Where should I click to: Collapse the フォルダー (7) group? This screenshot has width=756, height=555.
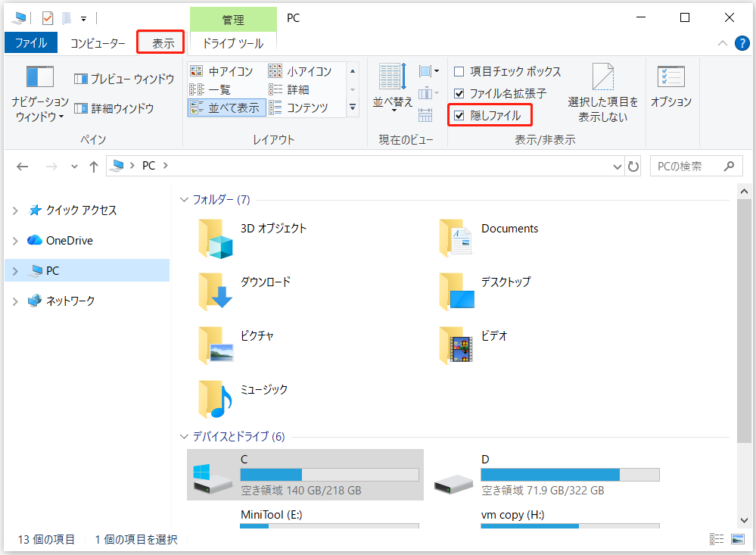click(x=184, y=199)
